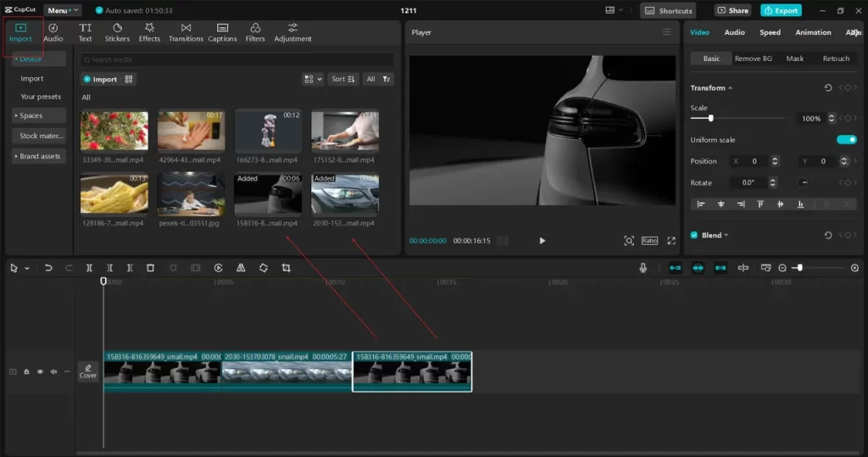Viewport: 868px width, 457px height.
Task: Start voice recording with microphone icon
Action: (643, 268)
